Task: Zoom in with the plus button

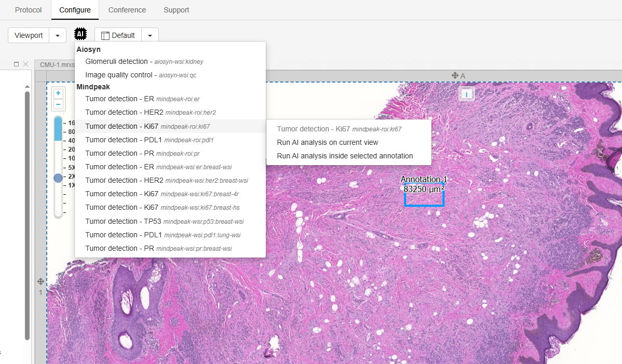Action: pos(58,93)
